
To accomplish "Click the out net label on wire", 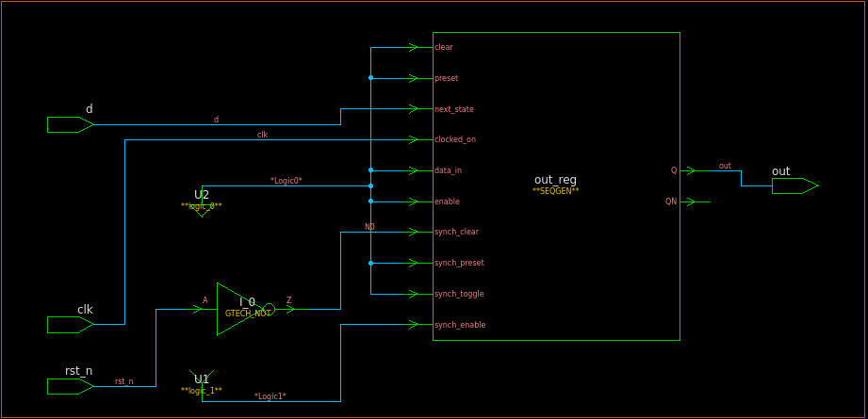I will (x=725, y=166).
